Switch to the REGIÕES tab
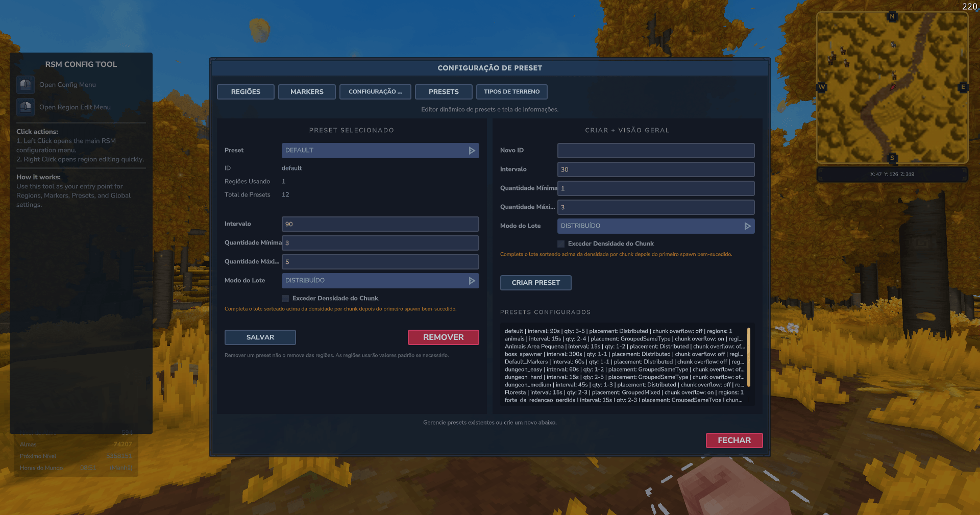 click(x=246, y=92)
